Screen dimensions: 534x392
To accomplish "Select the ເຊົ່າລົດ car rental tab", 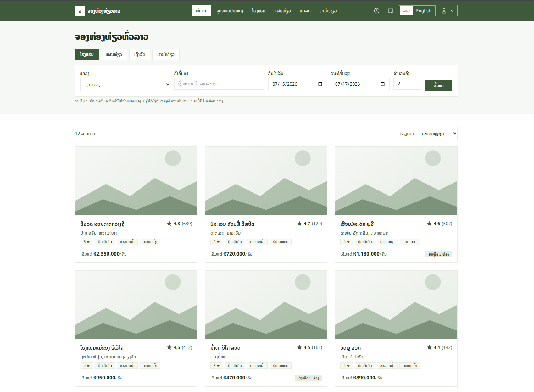I will [140, 54].
